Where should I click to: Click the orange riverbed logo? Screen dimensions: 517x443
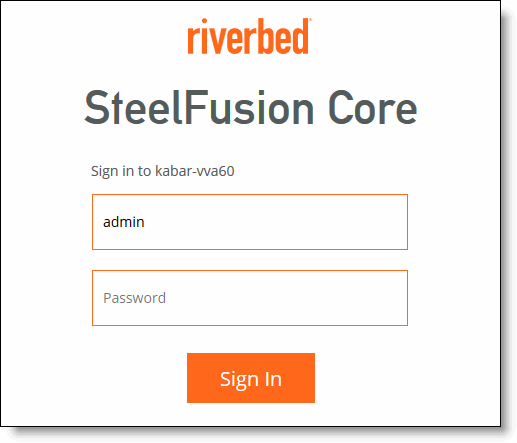click(249, 36)
